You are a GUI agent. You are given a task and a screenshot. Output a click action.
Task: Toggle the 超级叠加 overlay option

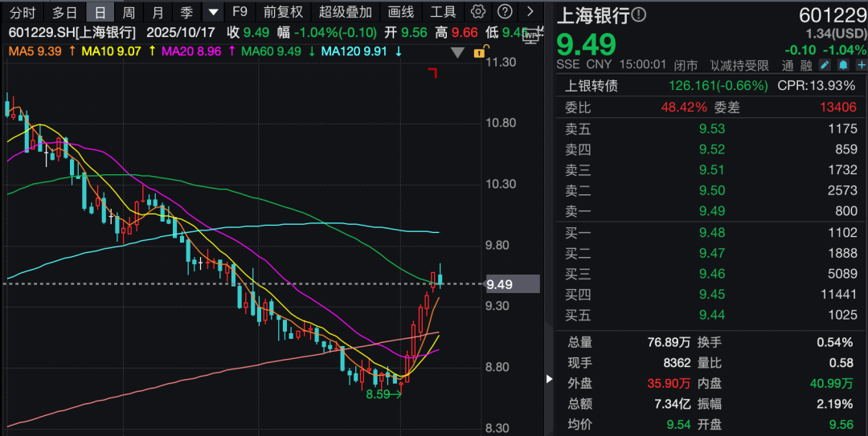[x=345, y=12]
